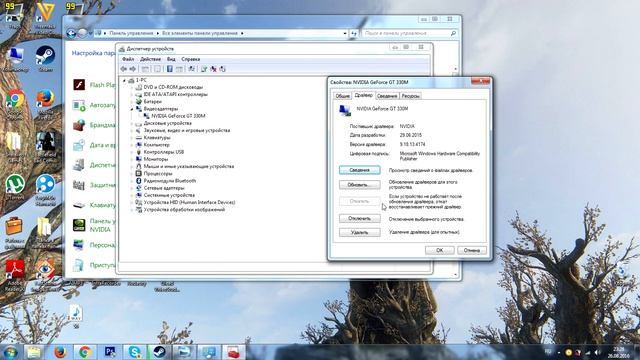Select Радиомодули Bluetooth in device tree
This screenshot has height=360, width=640.
pyautogui.click(x=170, y=181)
